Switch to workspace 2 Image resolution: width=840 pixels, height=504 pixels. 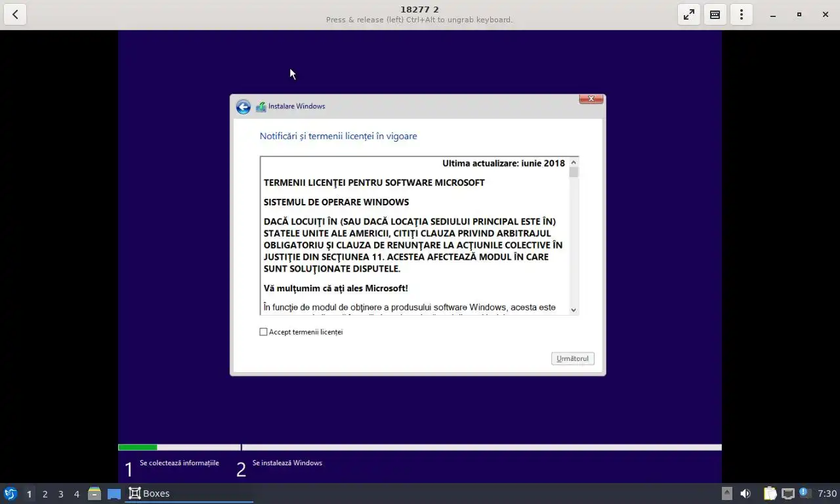(45, 493)
